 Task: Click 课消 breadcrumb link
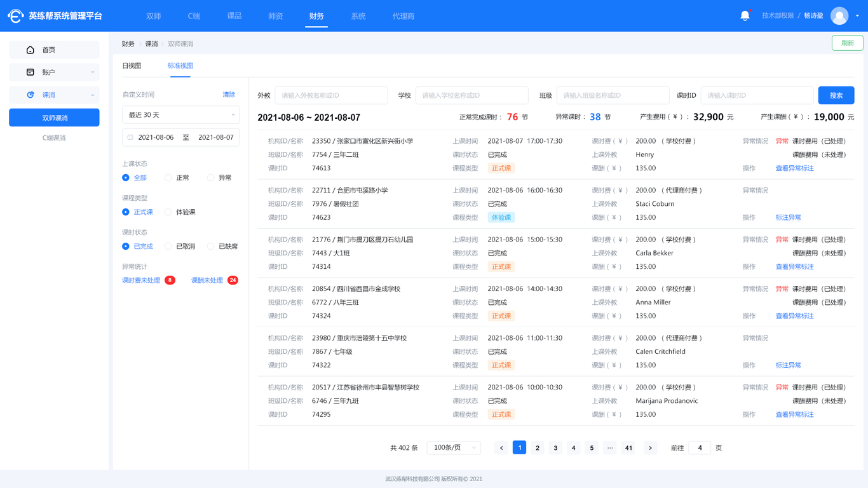pyautogui.click(x=151, y=44)
